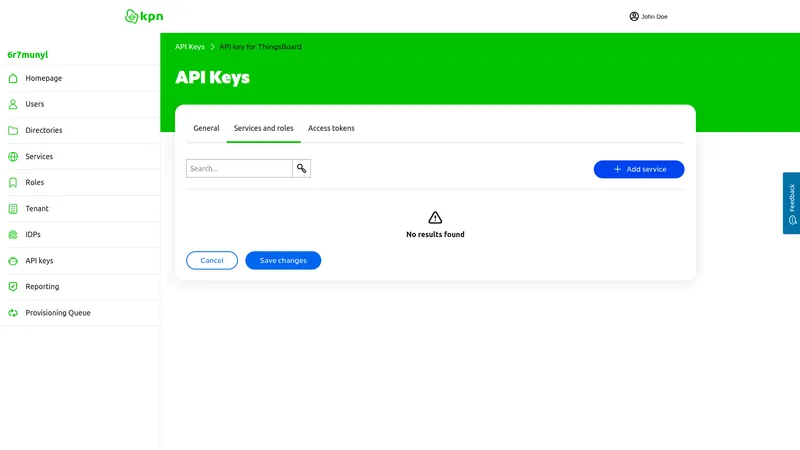This screenshot has width=800, height=450.
Task: Click the Cancel button
Action: [x=212, y=260]
